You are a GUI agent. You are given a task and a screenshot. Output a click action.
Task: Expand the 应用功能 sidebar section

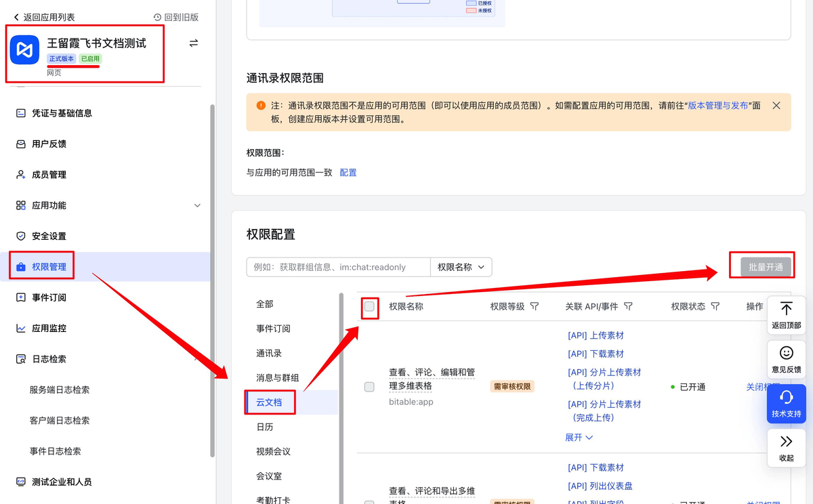pos(197,205)
